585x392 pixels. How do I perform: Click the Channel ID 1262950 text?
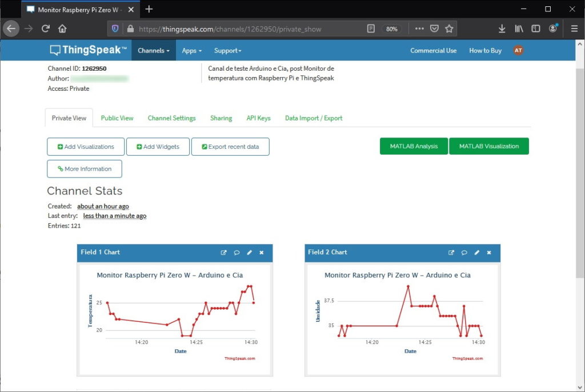coord(77,68)
